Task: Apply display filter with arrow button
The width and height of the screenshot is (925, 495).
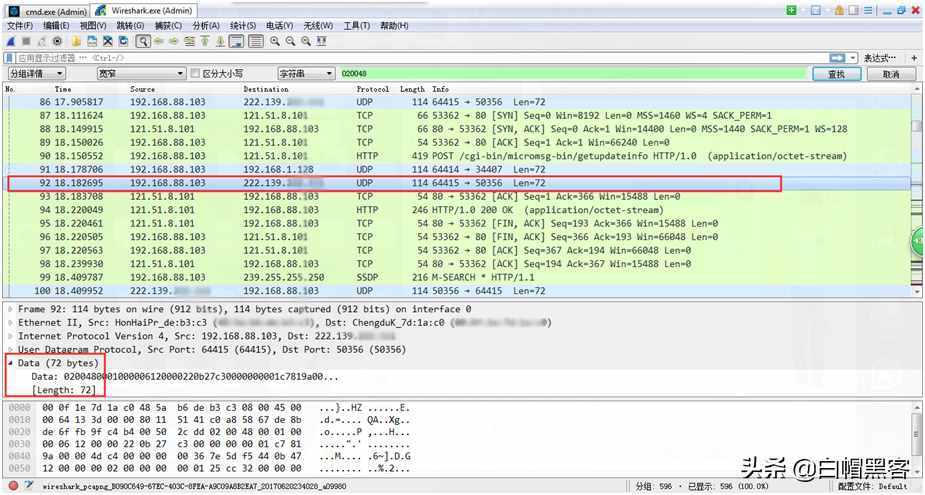Action: [x=837, y=58]
